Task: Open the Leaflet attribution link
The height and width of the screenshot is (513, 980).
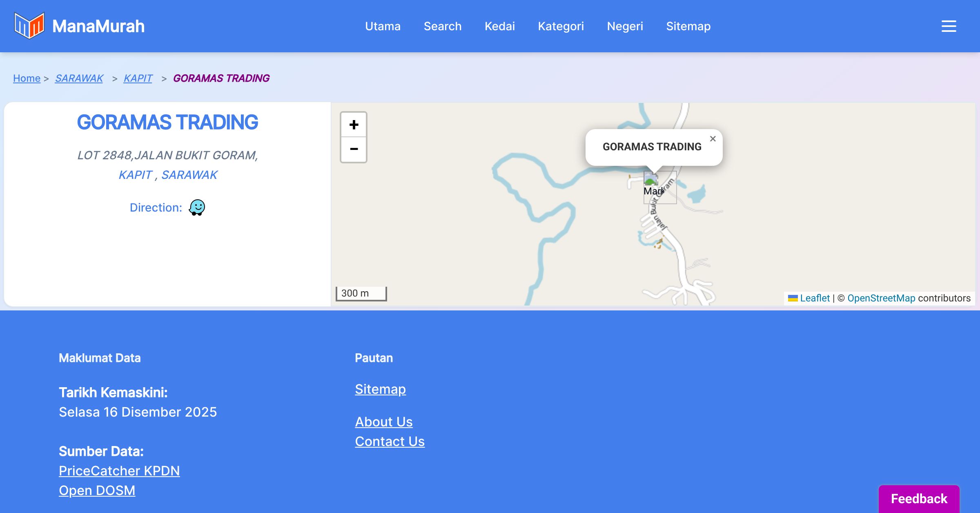Action: [815, 298]
